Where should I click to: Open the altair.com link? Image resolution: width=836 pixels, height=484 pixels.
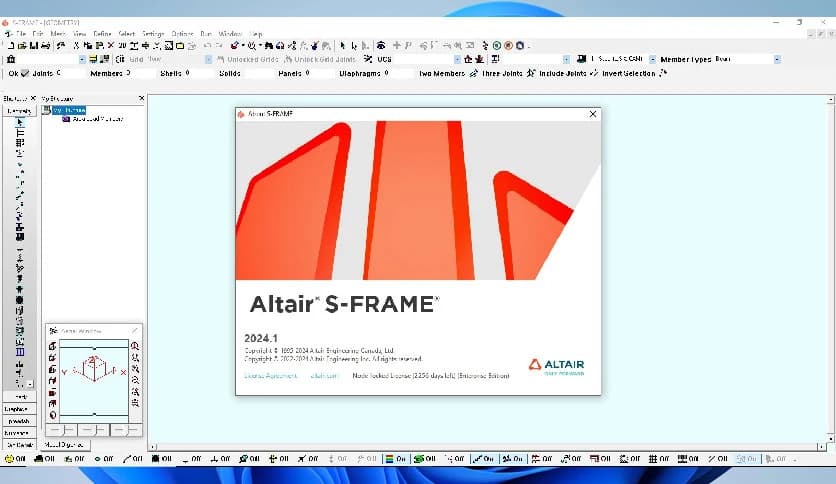tap(324, 375)
